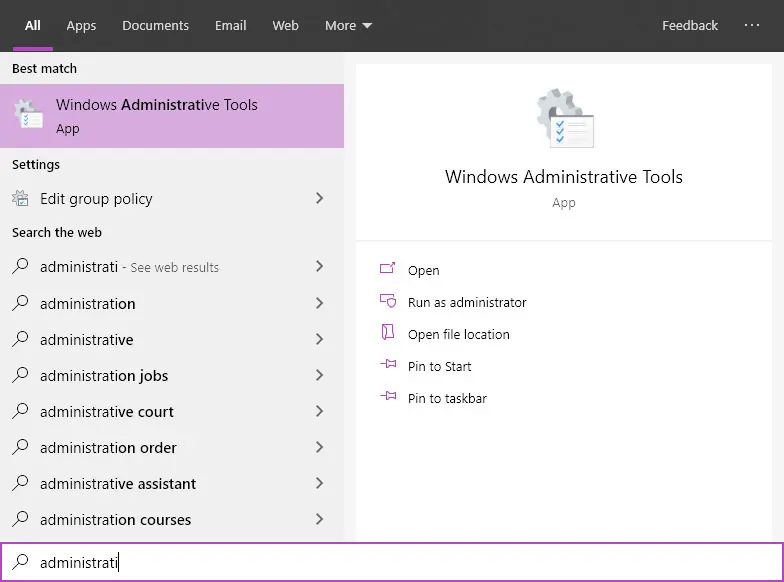Select the 'administrative assistant' suggestion
784x582 pixels.
(172, 484)
